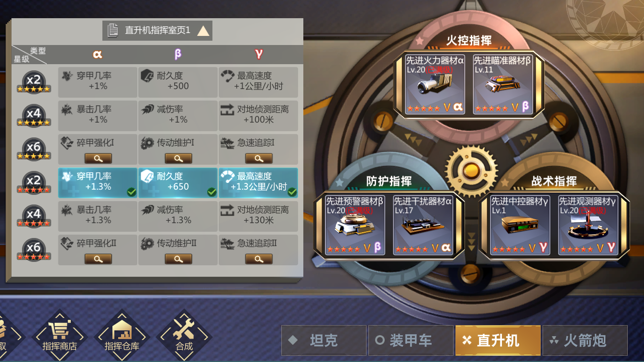Click the 火控指挥 section header
Viewport: 644px width, 362px height.
pyautogui.click(x=469, y=41)
